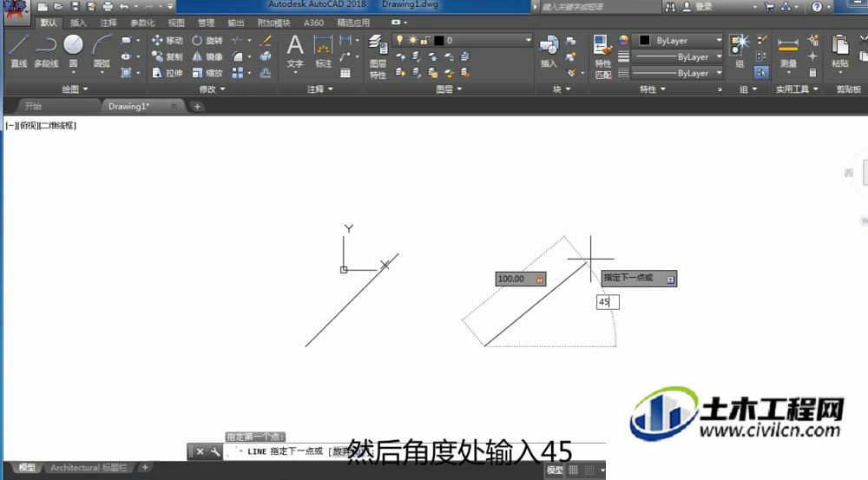Select the 圆 (Circle) tool

(x=73, y=51)
